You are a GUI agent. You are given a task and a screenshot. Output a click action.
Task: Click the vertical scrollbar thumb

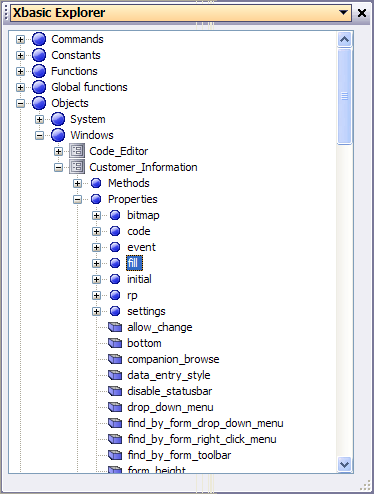(344, 96)
